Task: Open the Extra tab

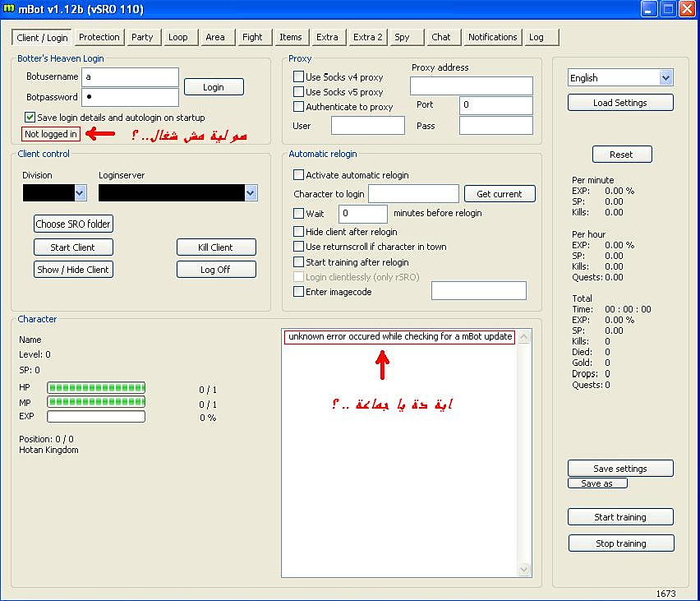Action: [327, 37]
